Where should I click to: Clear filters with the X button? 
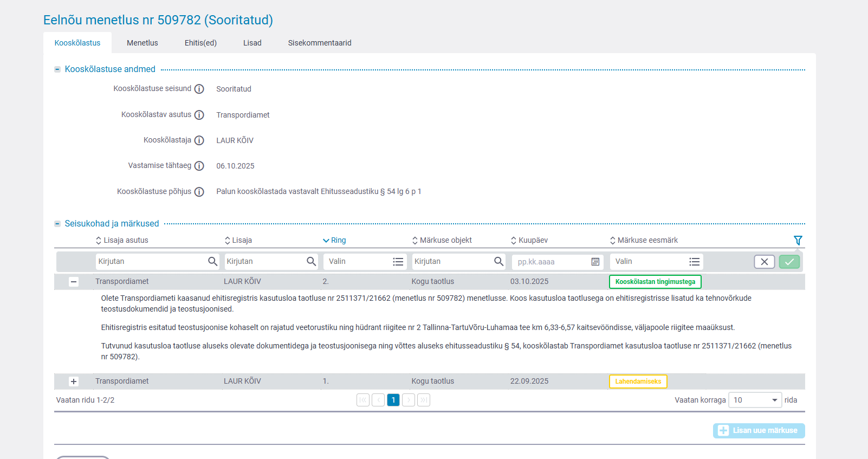point(764,262)
